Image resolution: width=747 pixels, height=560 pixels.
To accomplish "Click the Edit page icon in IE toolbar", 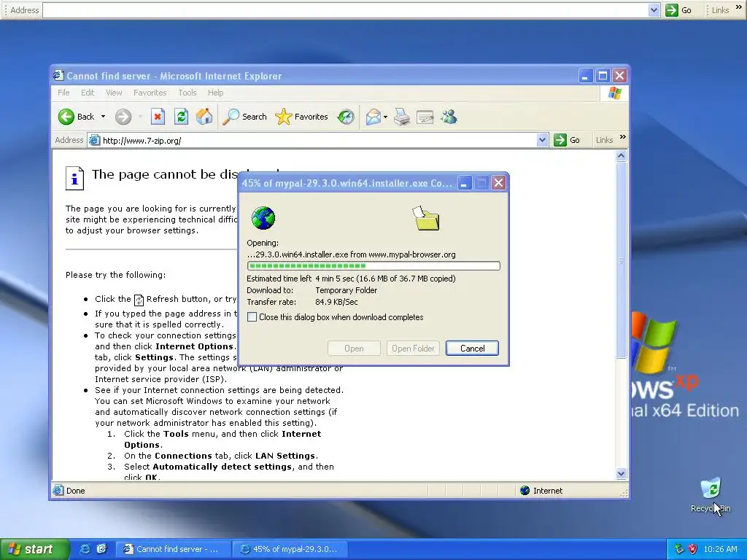I will pos(425,117).
